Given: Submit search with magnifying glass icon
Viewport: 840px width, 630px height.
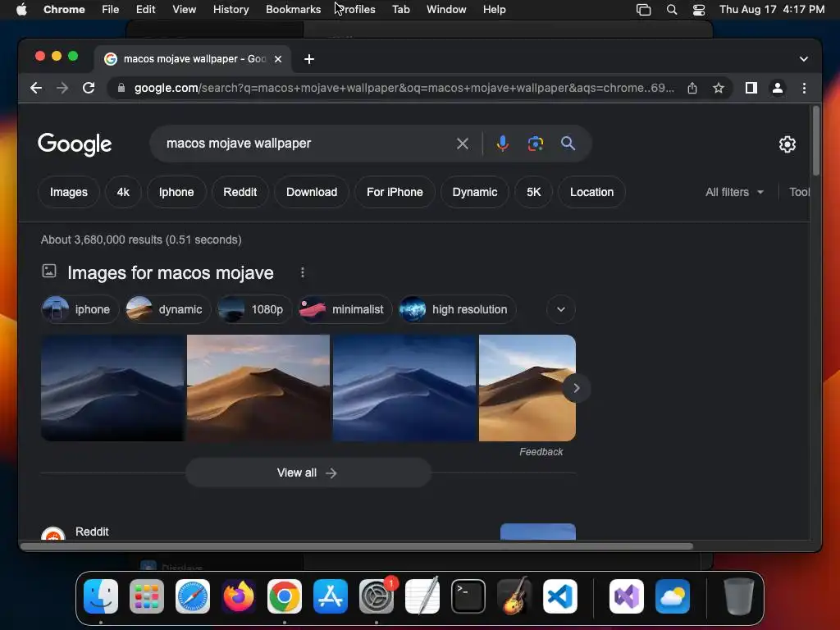Looking at the screenshot, I should click(568, 144).
